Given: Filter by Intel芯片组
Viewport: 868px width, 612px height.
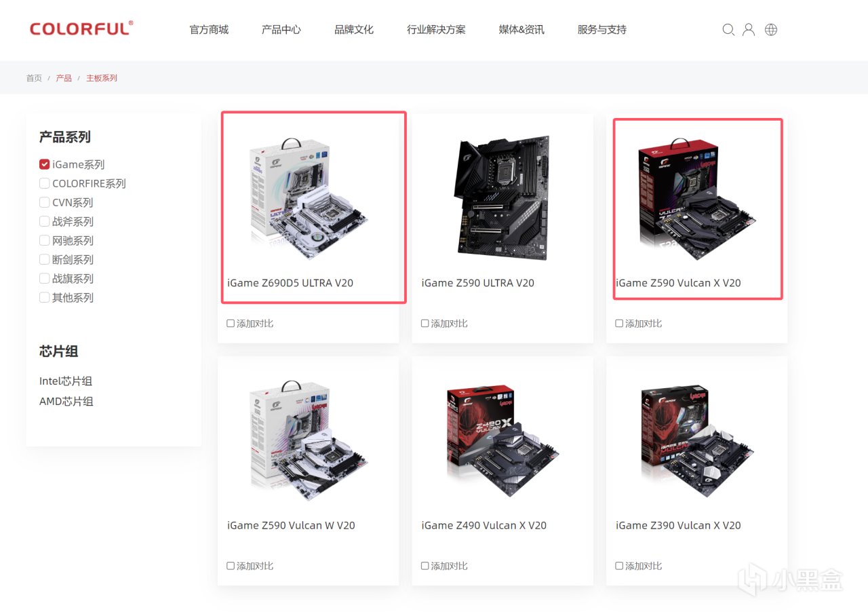Looking at the screenshot, I should pyautogui.click(x=66, y=381).
